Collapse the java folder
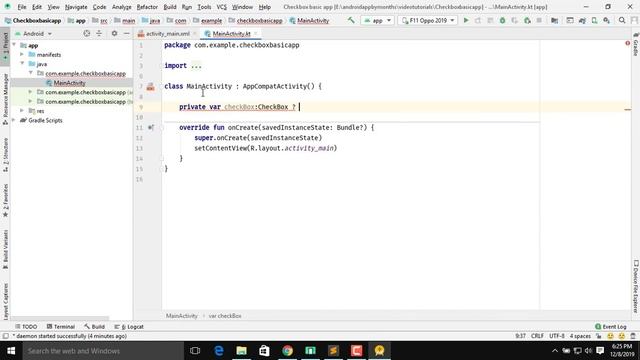Viewport: 640px width, 360px height. pos(22,64)
